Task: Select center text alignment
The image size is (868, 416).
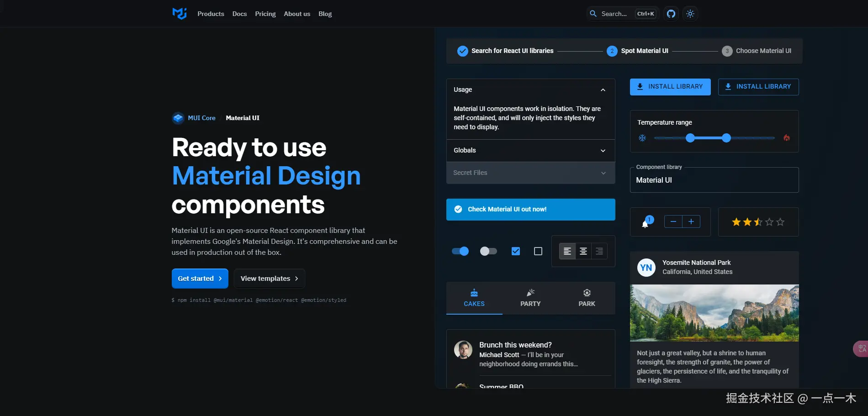Action: pyautogui.click(x=583, y=251)
